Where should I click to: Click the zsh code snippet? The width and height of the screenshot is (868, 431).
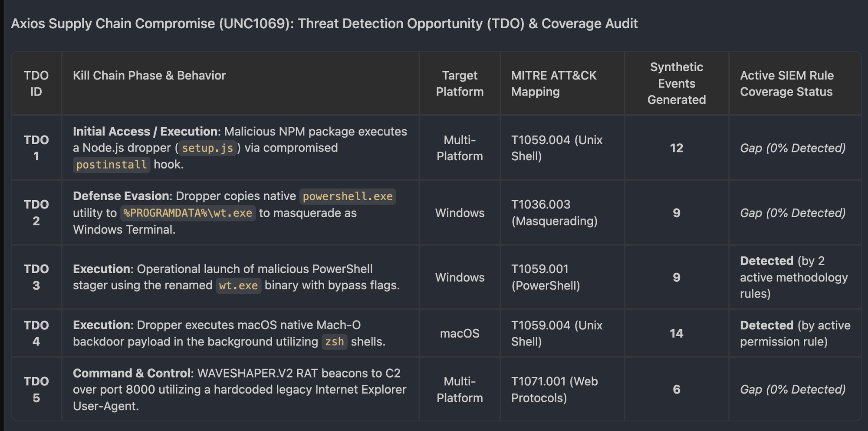coord(335,341)
